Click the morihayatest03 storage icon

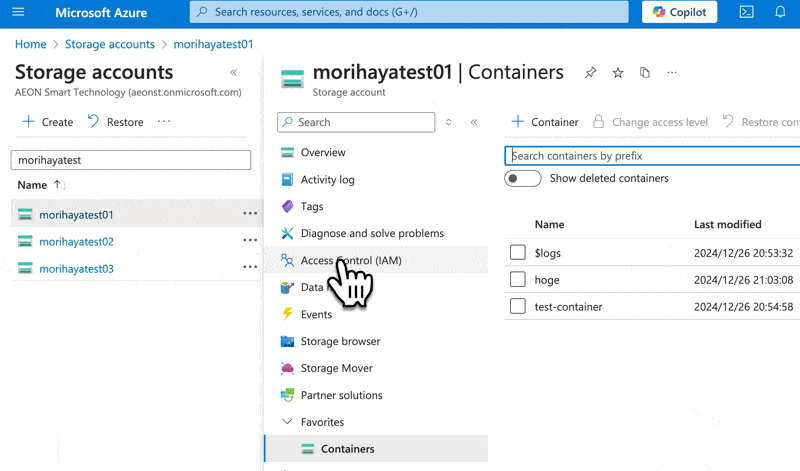click(x=25, y=268)
